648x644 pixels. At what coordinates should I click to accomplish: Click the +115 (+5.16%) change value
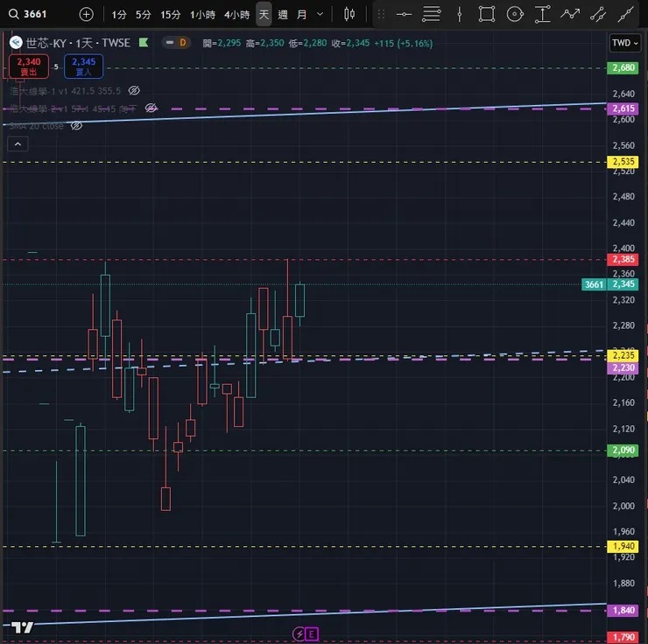pyautogui.click(x=404, y=43)
